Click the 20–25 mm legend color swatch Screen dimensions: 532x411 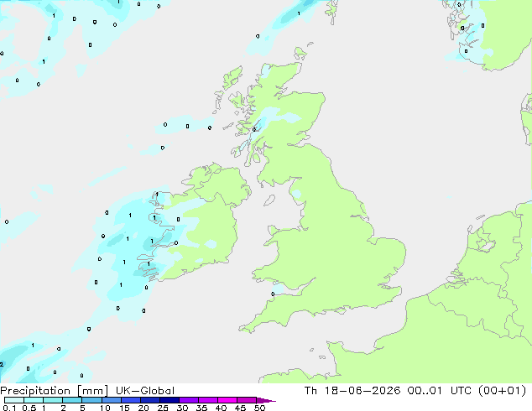pyautogui.click(x=150, y=400)
